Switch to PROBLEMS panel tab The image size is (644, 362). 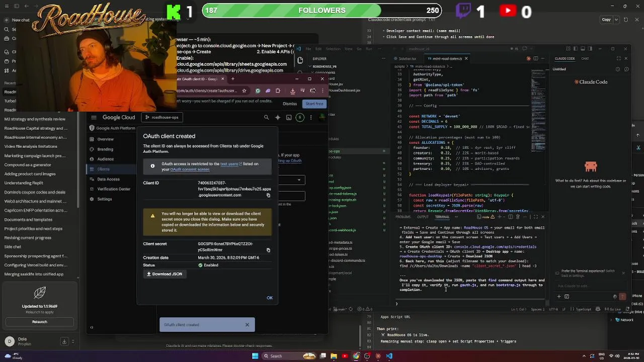(403, 217)
